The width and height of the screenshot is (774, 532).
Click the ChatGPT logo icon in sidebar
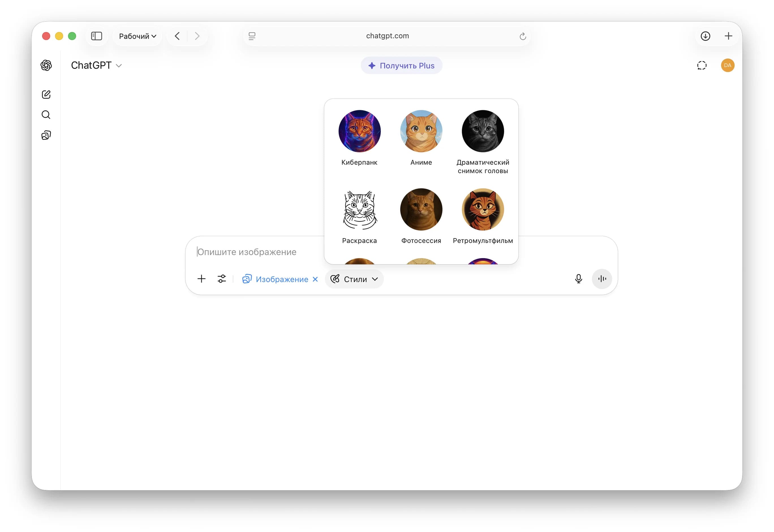[x=46, y=65]
